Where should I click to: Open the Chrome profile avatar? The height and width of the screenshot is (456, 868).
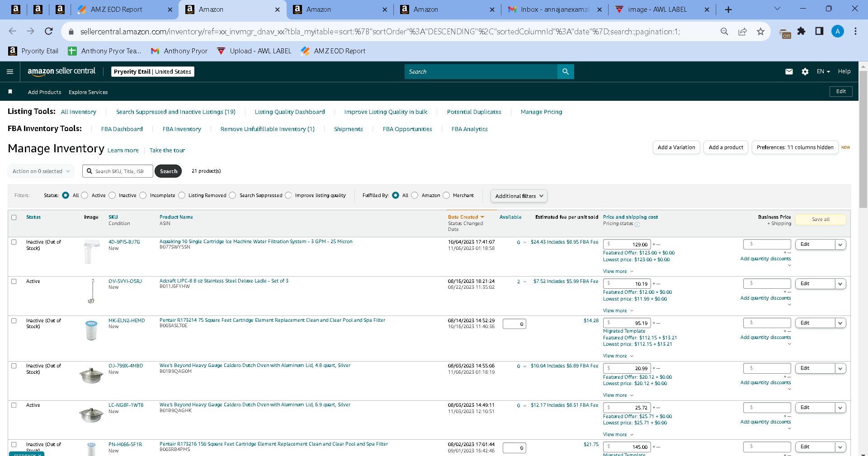837,31
